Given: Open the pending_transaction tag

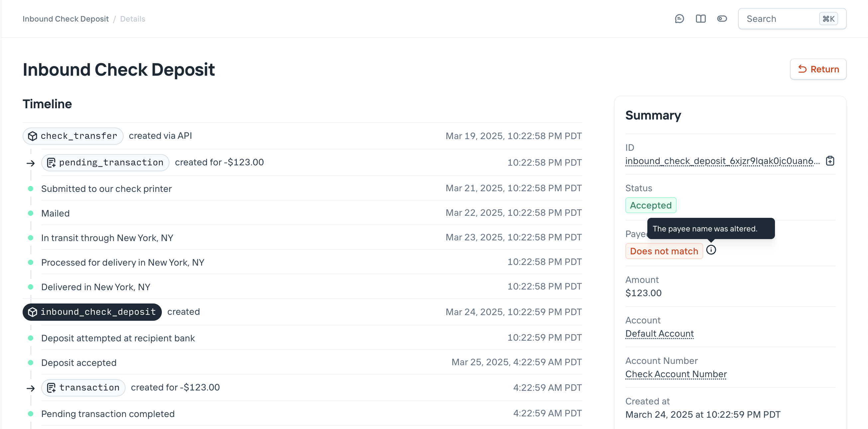Looking at the screenshot, I should 105,163.
